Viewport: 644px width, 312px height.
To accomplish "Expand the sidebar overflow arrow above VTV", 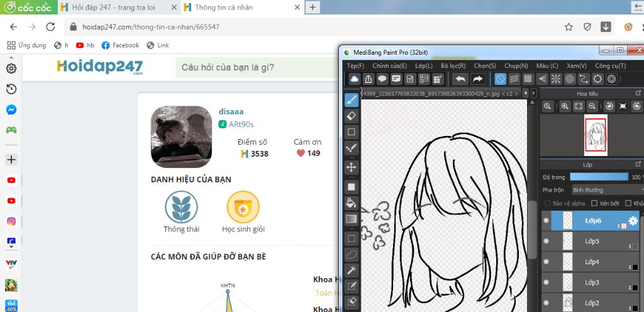I will point(11,248).
